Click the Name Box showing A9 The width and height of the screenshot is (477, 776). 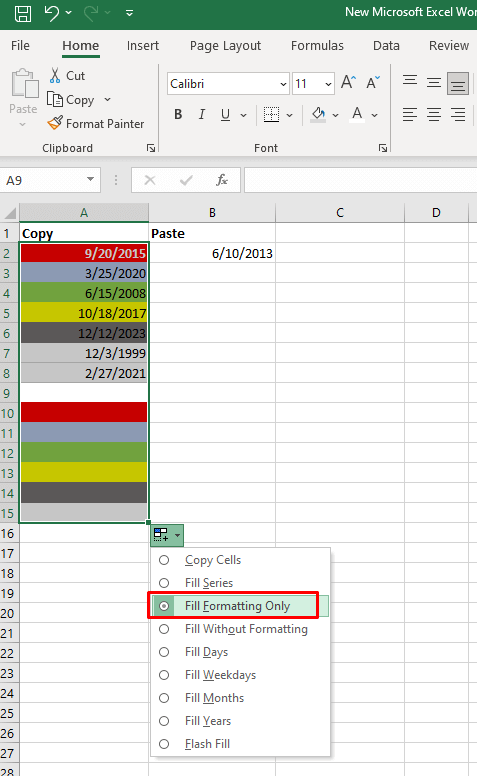42,180
